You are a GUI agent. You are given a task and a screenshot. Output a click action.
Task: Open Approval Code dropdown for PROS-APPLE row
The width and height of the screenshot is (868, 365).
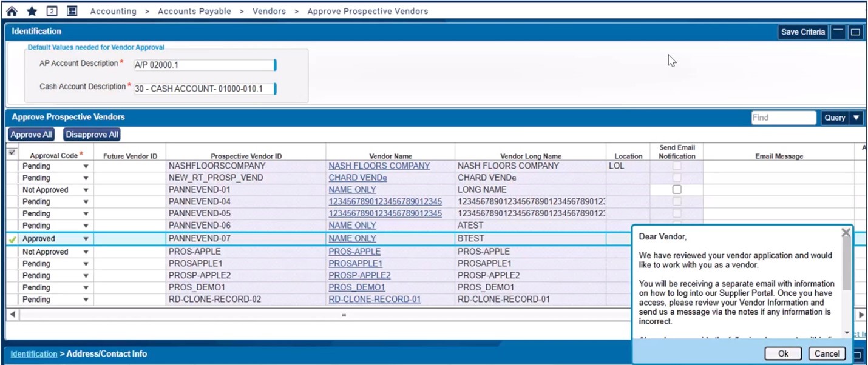pos(86,252)
